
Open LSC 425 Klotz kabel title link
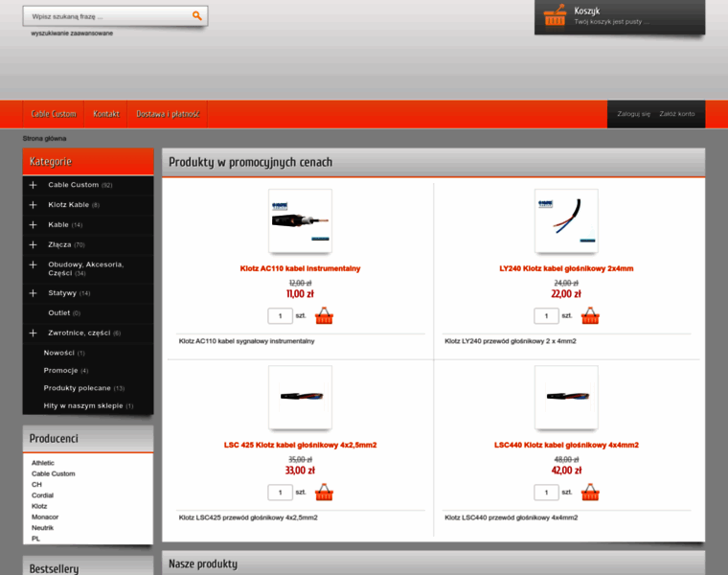point(300,445)
